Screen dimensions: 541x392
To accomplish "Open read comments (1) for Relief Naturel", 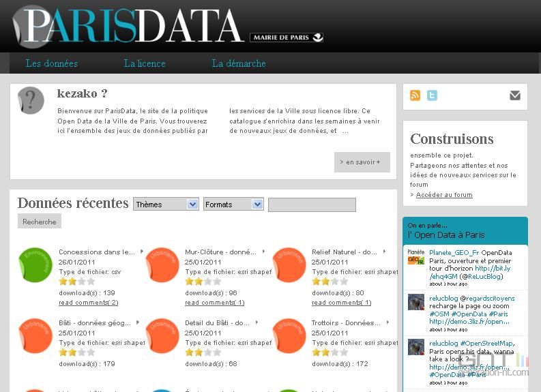I will tap(342, 303).
